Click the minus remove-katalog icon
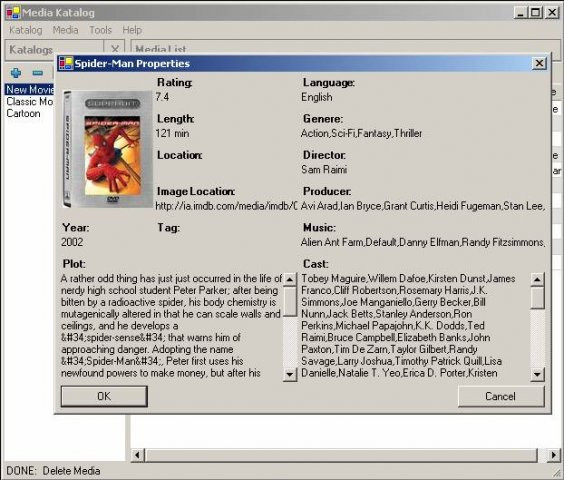564x480 pixels. [x=37, y=73]
